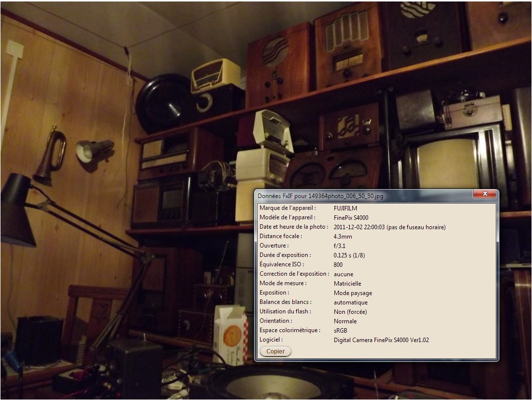This screenshot has width=532, height=400.
Task: Click the label 'Date et heure de la photo :'
Action: (294, 227)
